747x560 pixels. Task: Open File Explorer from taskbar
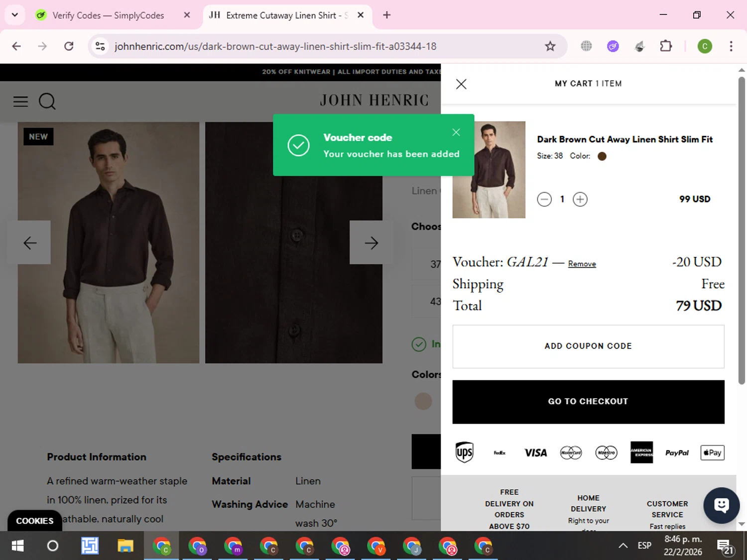125,546
